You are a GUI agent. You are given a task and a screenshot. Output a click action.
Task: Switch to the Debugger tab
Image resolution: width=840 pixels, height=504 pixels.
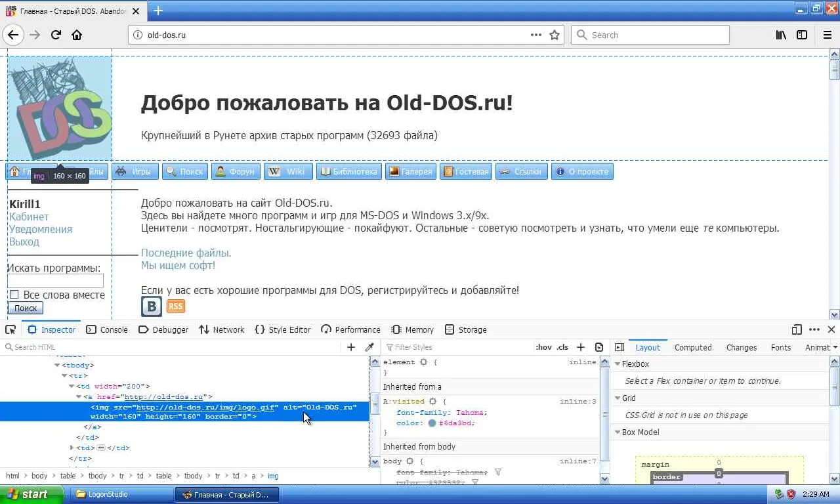pyautogui.click(x=163, y=329)
